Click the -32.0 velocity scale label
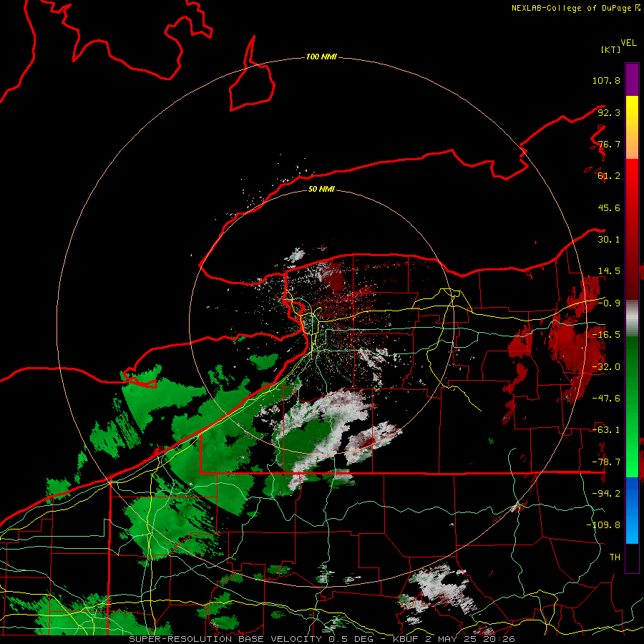 [606, 367]
